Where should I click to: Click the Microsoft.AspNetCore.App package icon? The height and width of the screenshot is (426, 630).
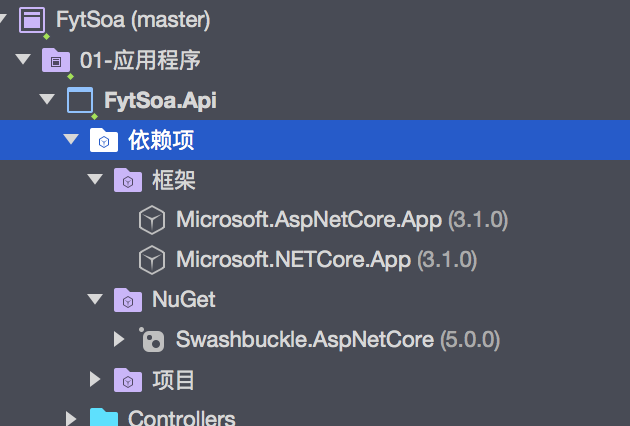[151, 220]
